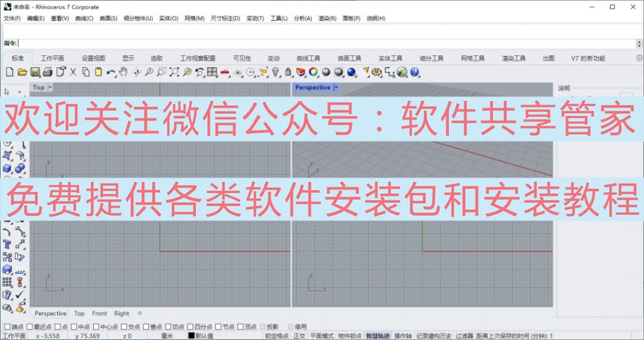The height and width of the screenshot is (340, 644).
Task: Check the 垂点 osnap checkbox
Action: pyautogui.click(x=146, y=327)
